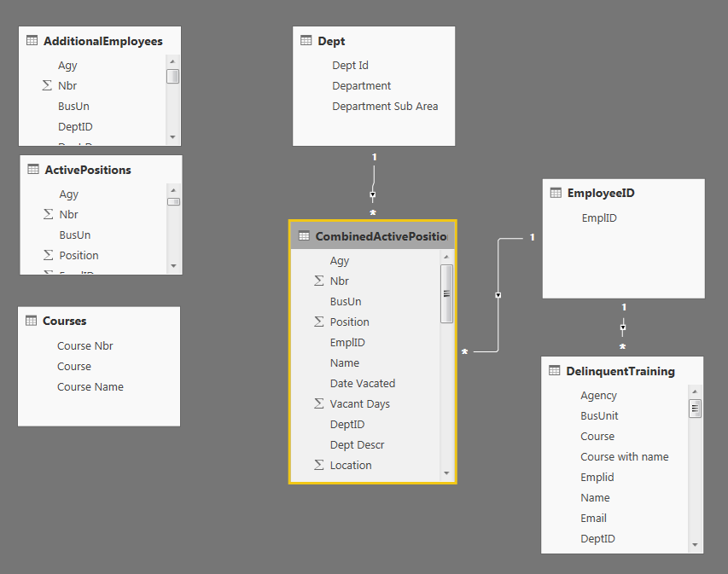Click sigma icon beside Position in ActivePositions

tap(49, 255)
